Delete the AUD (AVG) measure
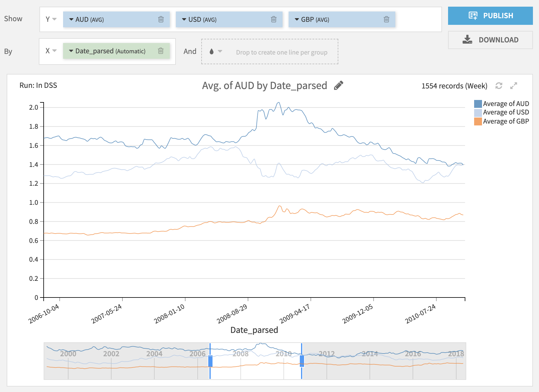 tap(161, 19)
